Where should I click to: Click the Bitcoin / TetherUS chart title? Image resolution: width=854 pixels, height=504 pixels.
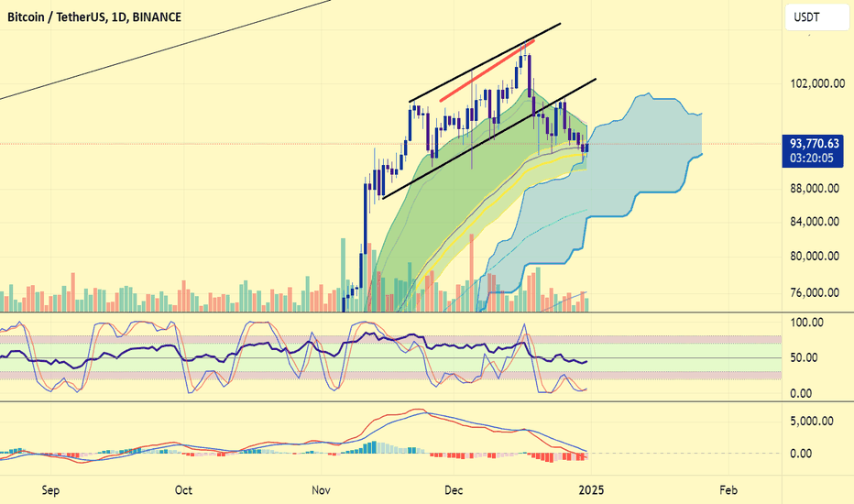click(94, 16)
